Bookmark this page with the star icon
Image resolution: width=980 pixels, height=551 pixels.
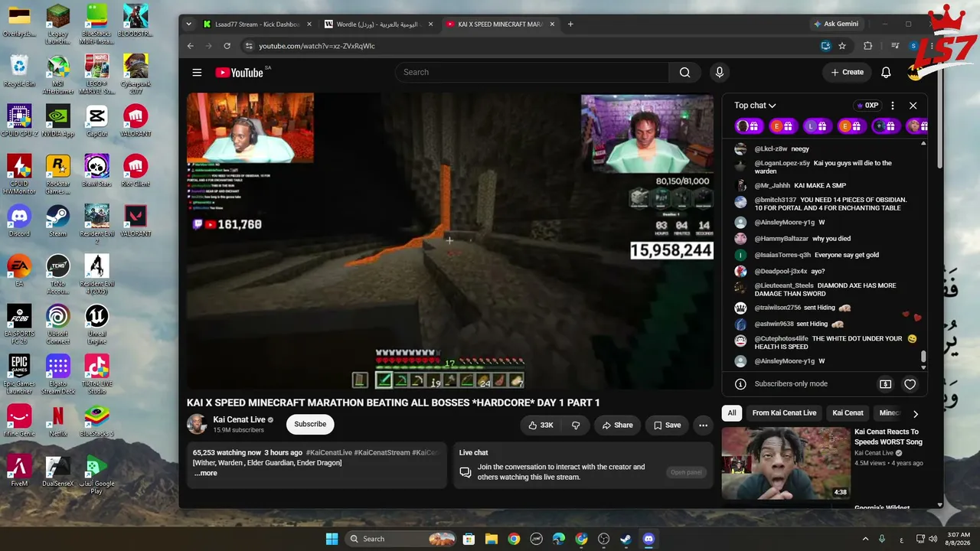(842, 46)
